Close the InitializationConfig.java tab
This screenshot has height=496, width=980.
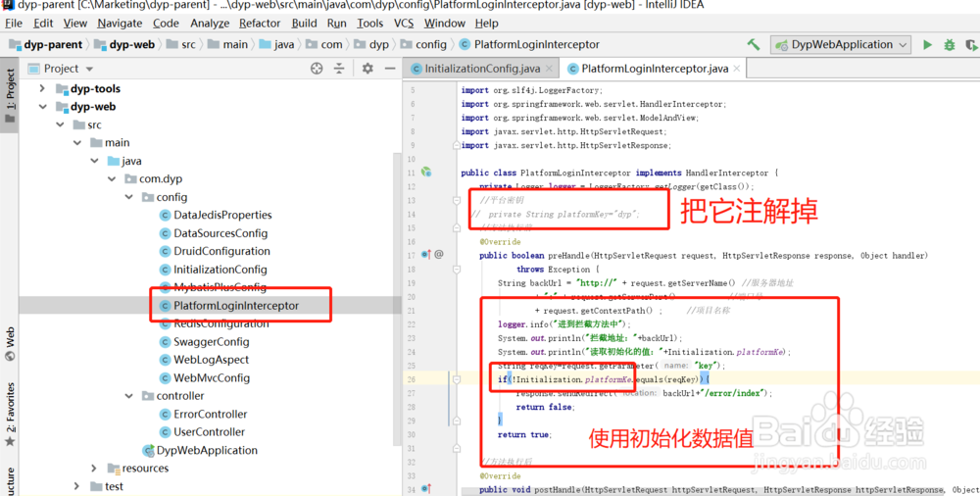coord(549,69)
